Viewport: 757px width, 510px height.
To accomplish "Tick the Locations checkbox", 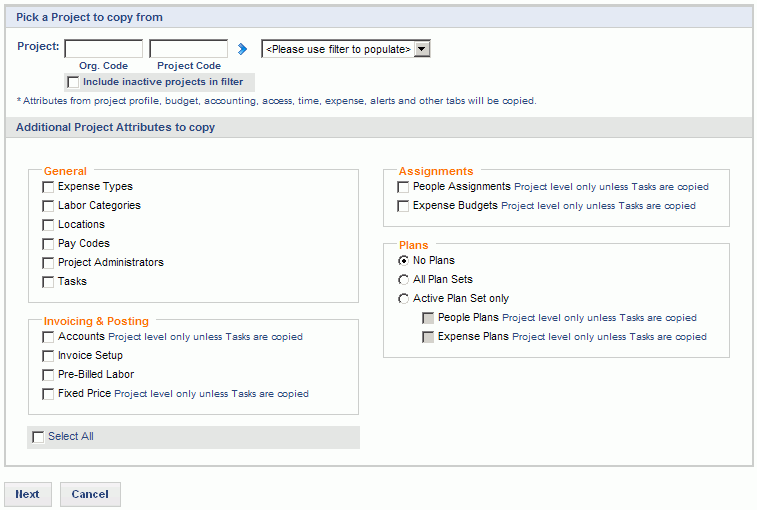I will [x=48, y=225].
